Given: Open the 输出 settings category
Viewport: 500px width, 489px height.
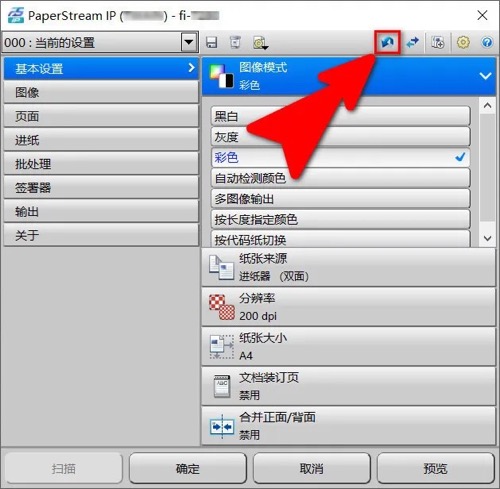Looking at the screenshot, I should coord(101,212).
